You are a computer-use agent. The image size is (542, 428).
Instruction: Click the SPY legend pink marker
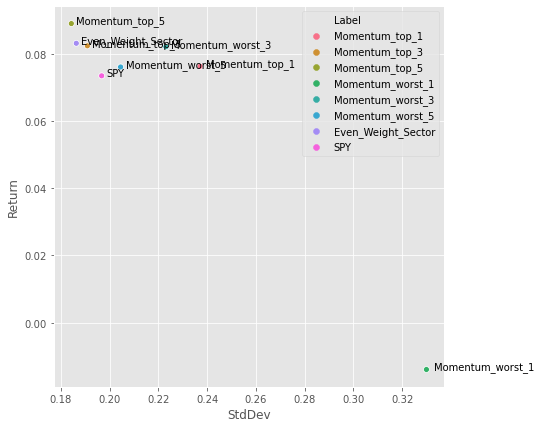pos(316,148)
